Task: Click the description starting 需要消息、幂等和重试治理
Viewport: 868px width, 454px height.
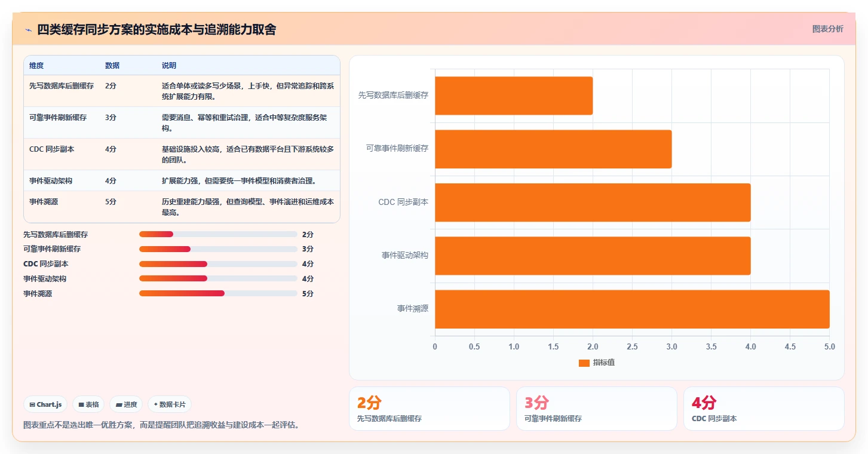Action: (244, 123)
